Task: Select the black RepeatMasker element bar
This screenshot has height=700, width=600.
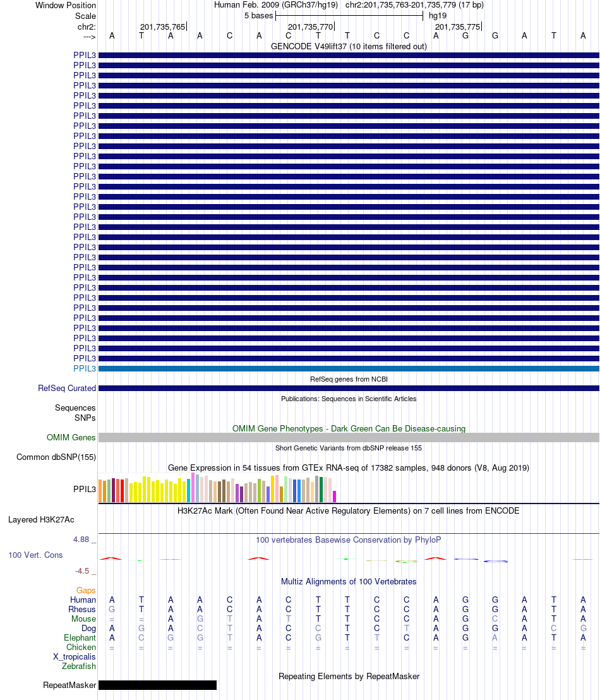Action: coord(158,685)
